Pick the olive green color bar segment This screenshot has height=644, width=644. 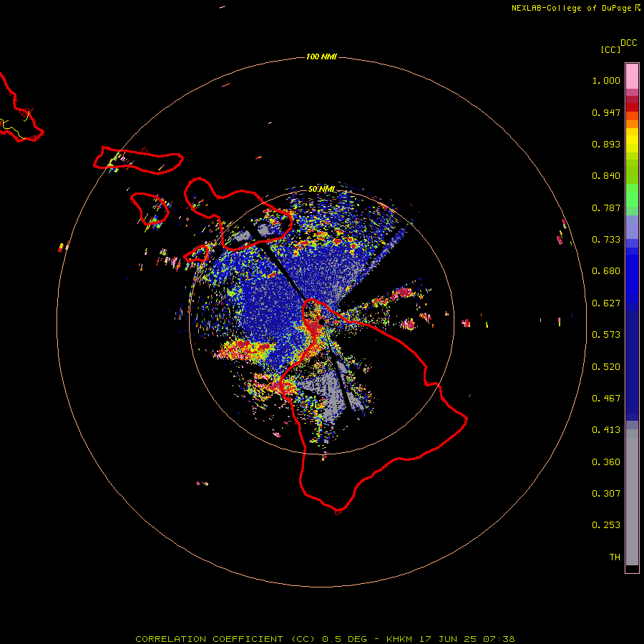(x=632, y=172)
